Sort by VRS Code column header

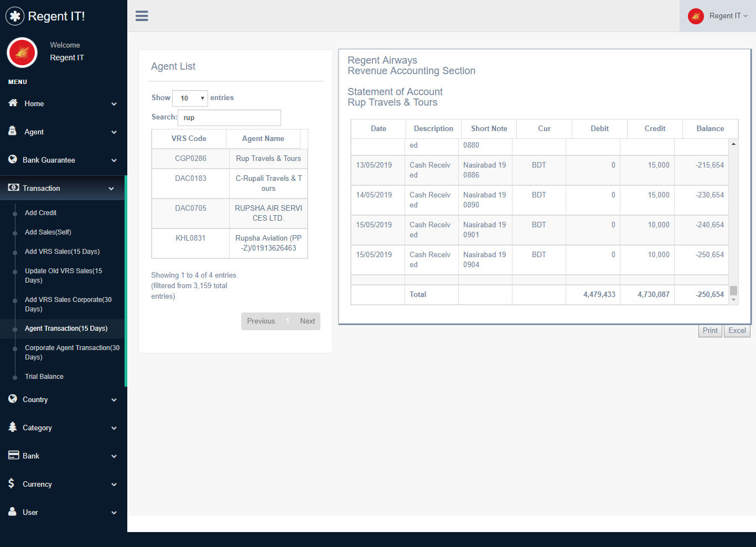click(189, 139)
